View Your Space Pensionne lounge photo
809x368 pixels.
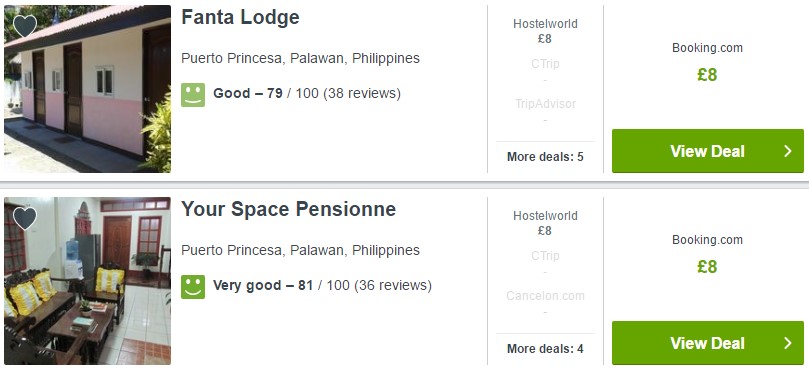[87, 281]
